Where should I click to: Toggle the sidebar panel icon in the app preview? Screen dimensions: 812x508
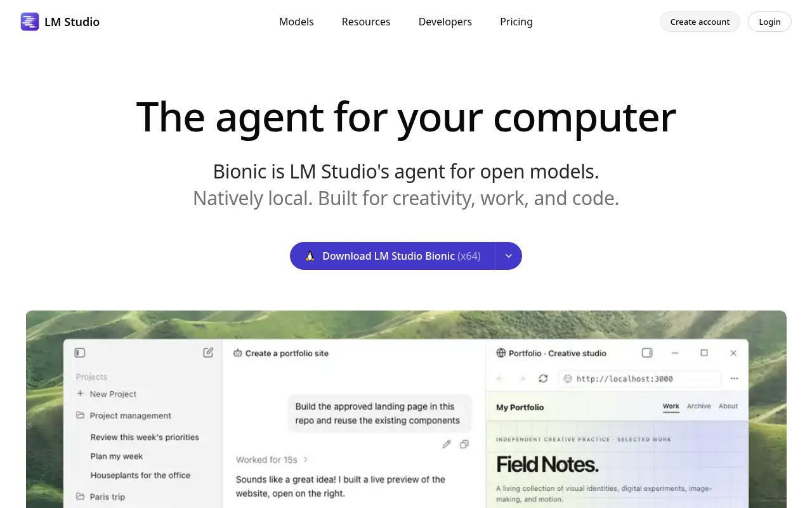79,352
